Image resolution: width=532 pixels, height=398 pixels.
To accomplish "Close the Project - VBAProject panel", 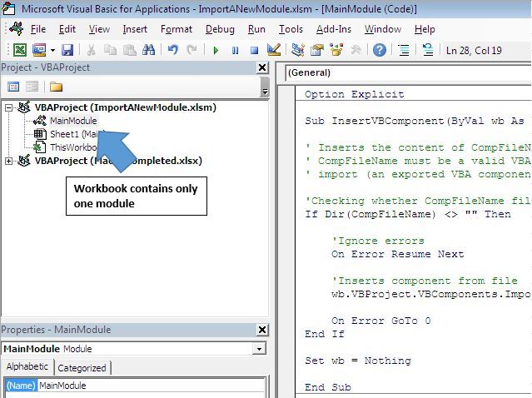I will pyautogui.click(x=262, y=67).
